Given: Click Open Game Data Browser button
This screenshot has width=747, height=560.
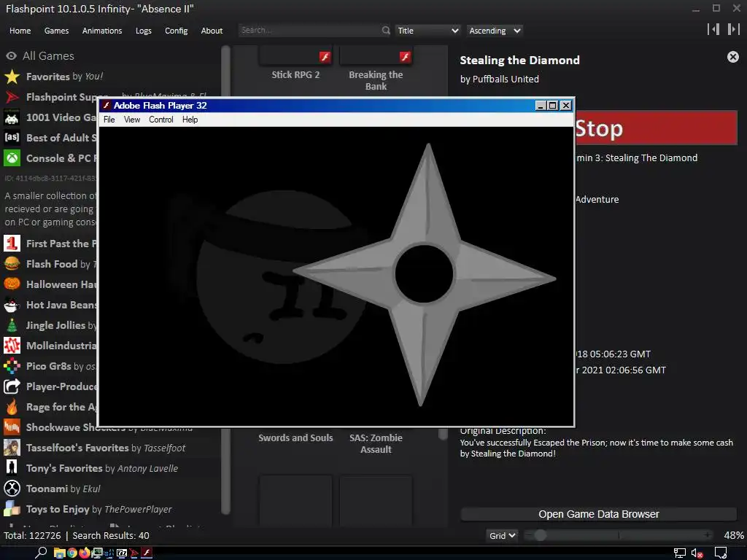Looking at the screenshot, I should (599, 514).
